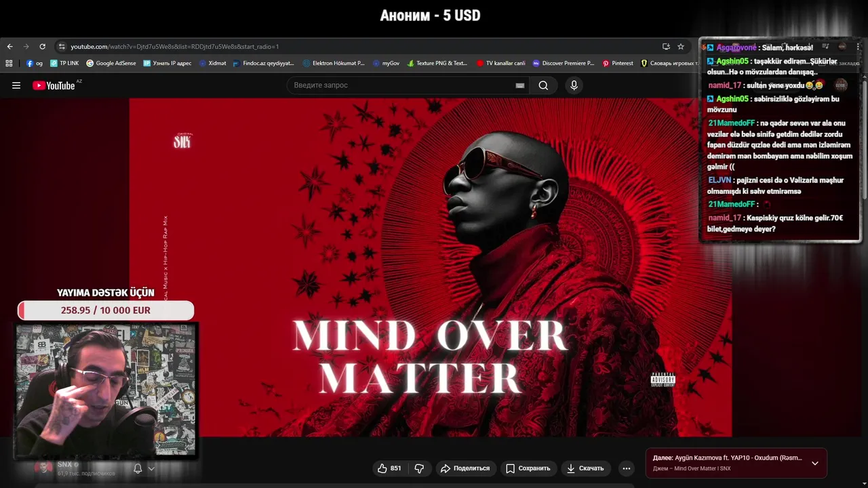Open the on-screen keyboard icon in search
Image resolution: width=868 pixels, height=488 pixels.
[520, 85]
